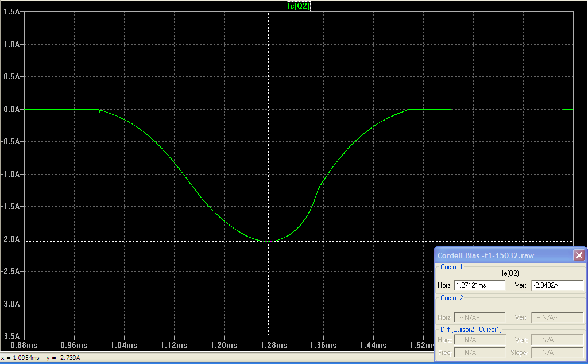Close the Cordell Bias cursor dialog
The width and height of the screenshot is (588, 364).
579,255
